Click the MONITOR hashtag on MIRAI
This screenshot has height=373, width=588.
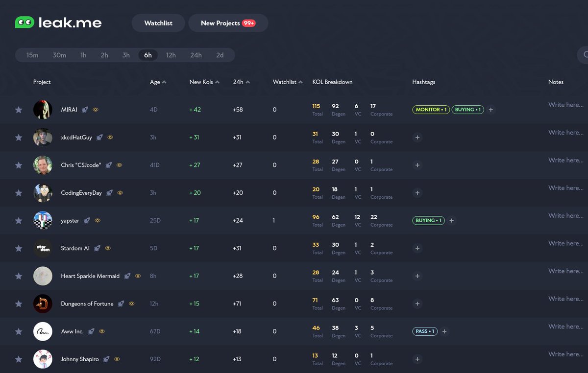point(431,110)
